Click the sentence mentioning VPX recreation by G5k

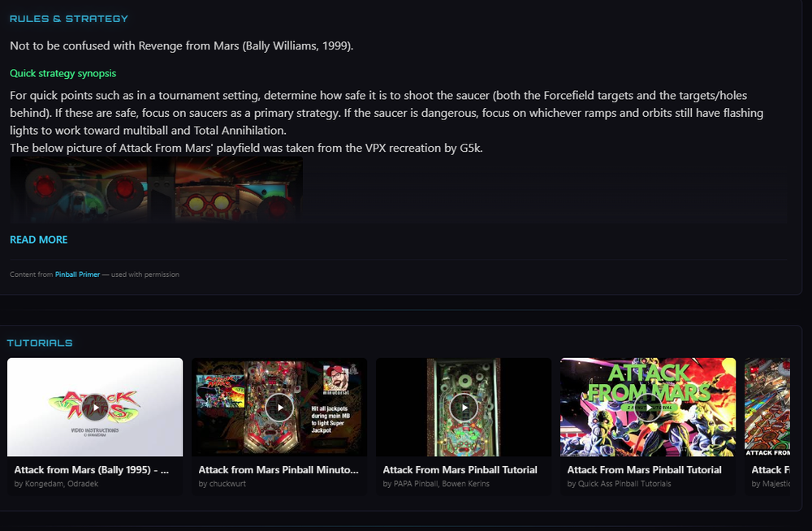click(247, 148)
